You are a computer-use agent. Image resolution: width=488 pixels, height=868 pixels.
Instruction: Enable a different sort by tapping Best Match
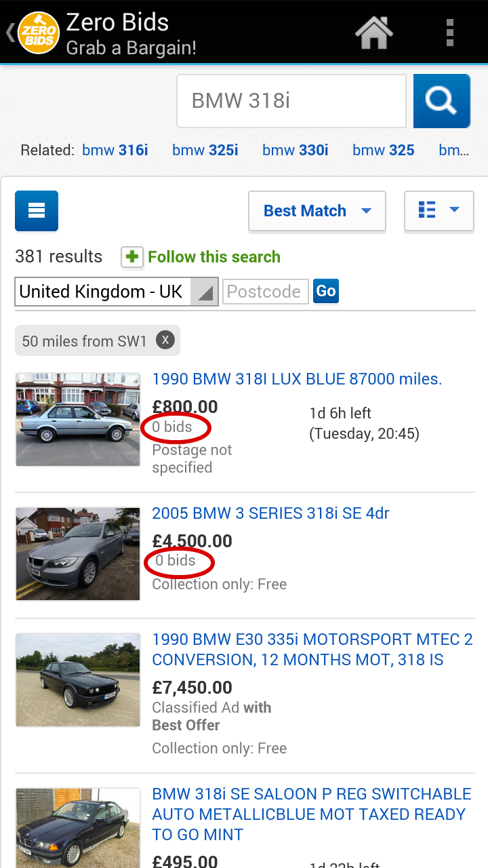tap(305, 211)
